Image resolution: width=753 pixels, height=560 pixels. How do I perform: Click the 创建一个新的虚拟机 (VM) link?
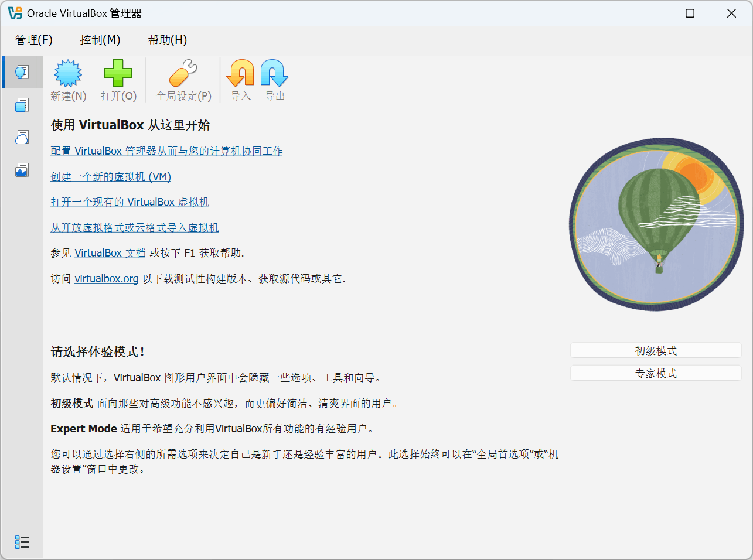click(111, 176)
